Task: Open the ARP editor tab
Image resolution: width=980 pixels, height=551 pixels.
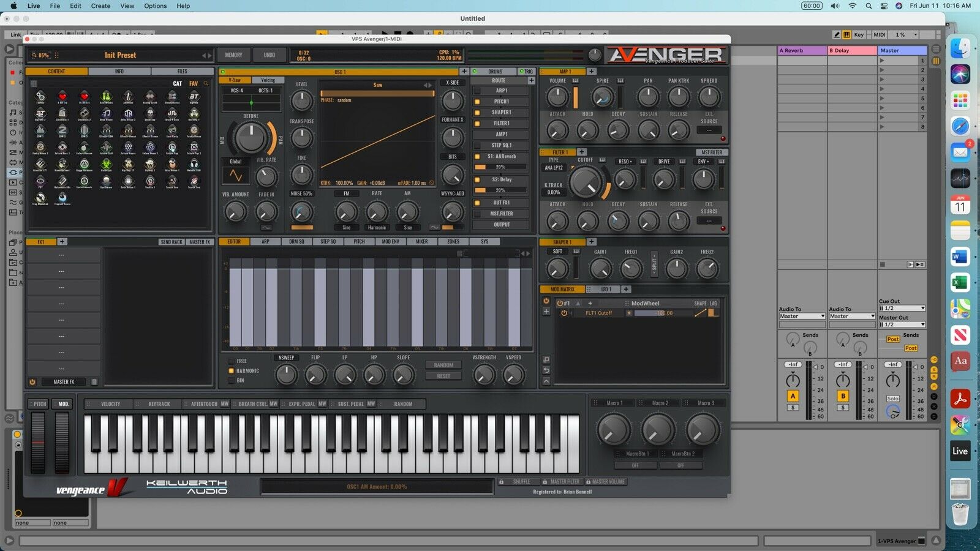Action: tap(265, 242)
